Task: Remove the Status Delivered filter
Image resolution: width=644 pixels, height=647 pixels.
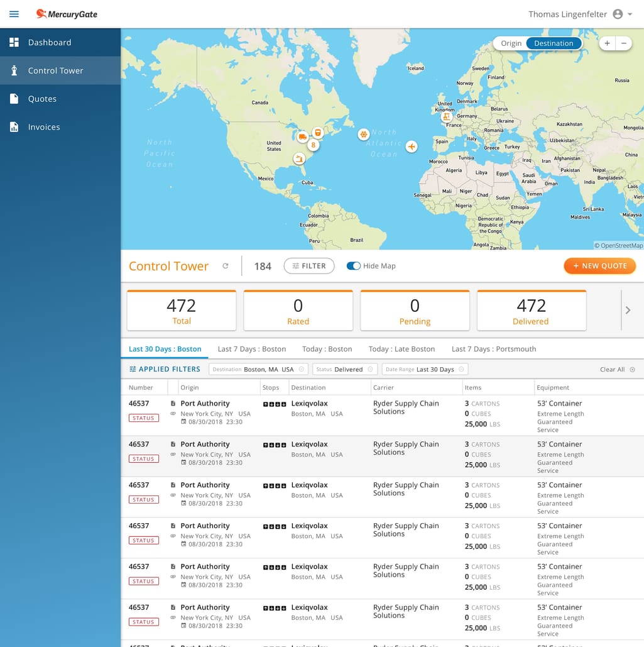Action: pos(369,370)
